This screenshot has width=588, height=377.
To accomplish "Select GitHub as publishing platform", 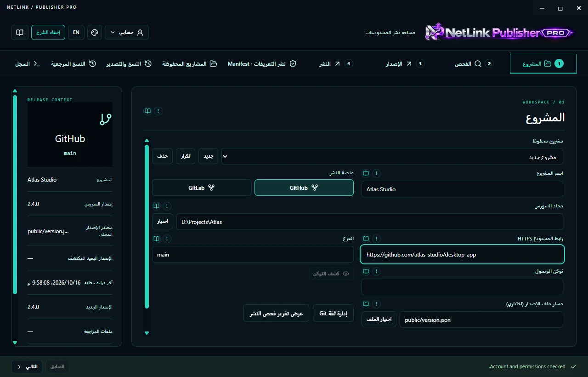I will coord(304,188).
